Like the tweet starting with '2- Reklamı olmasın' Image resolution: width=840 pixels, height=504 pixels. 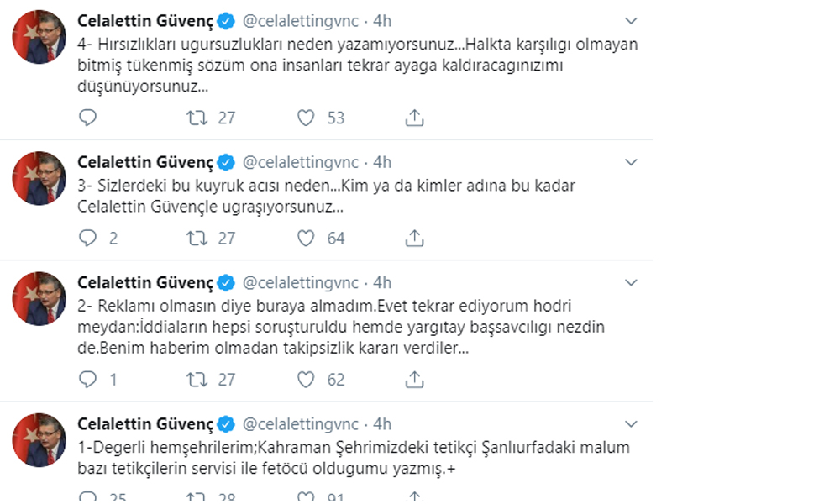(x=306, y=381)
